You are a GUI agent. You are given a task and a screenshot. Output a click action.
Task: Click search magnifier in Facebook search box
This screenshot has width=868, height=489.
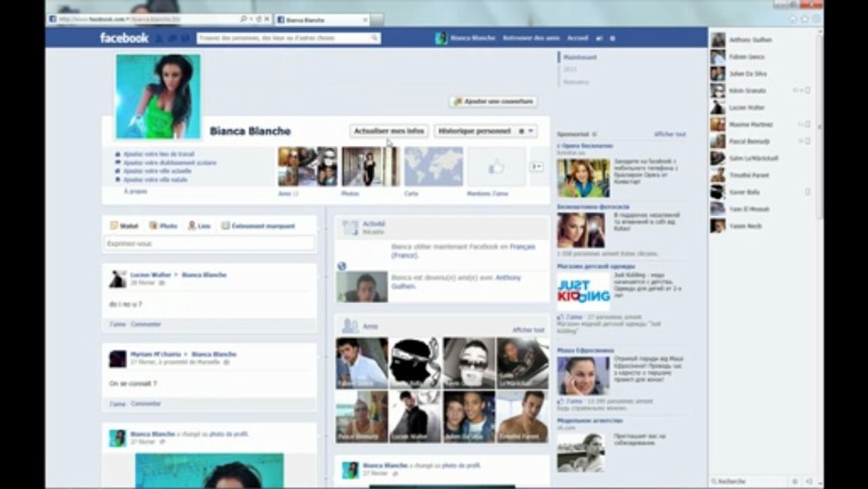click(374, 39)
